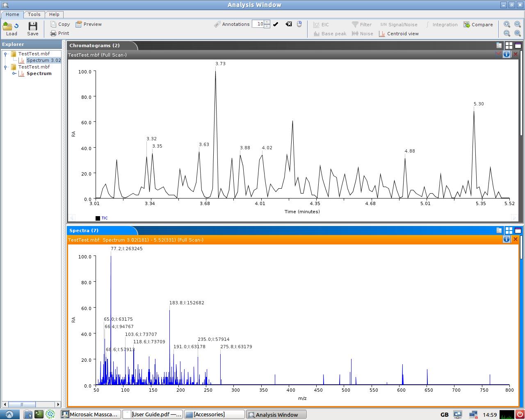
Task: Toggle tiled grid layout for Chromatograms
Action: tap(509, 46)
